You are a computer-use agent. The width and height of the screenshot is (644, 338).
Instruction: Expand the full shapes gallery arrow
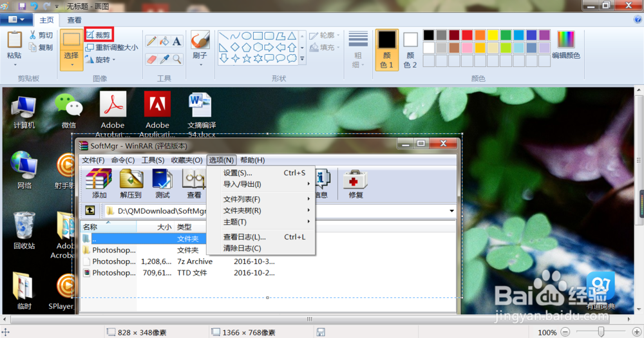pos(302,59)
